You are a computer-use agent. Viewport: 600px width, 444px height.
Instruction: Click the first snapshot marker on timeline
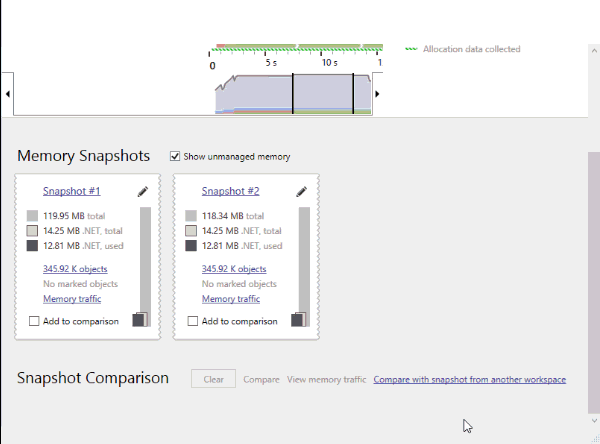pyautogui.click(x=293, y=94)
